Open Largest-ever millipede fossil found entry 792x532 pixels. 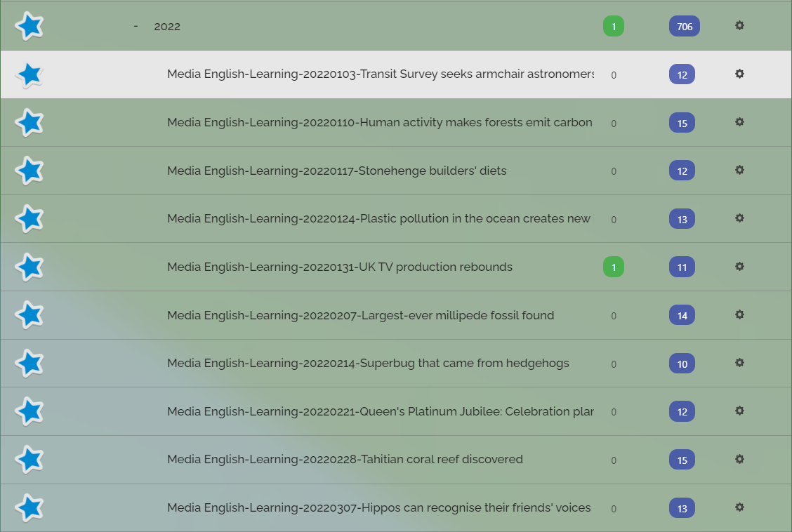(x=361, y=315)
